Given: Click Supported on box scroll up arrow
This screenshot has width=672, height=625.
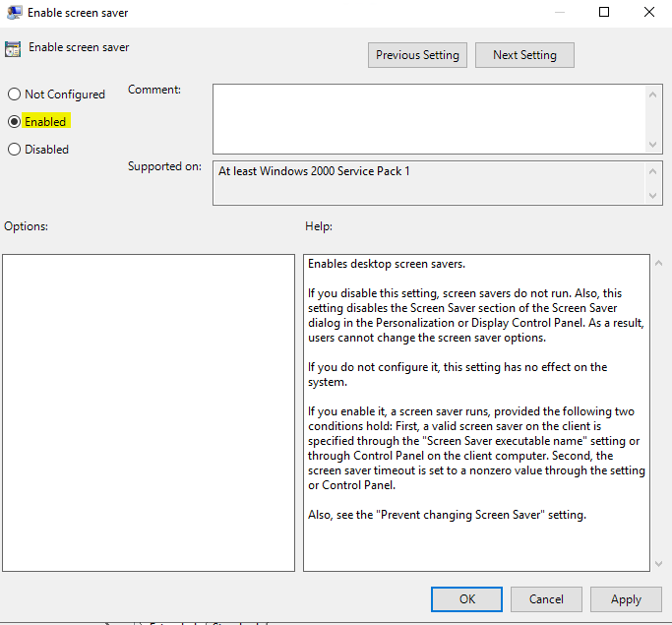Looking at the screenshot, I should pos(654,170).
